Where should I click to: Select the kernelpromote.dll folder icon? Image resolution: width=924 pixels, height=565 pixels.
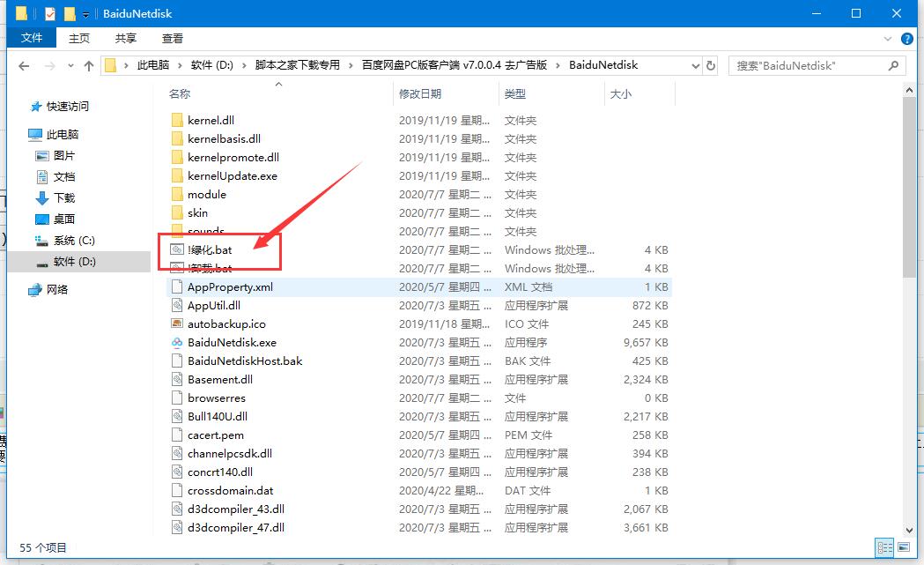[177, 158]
